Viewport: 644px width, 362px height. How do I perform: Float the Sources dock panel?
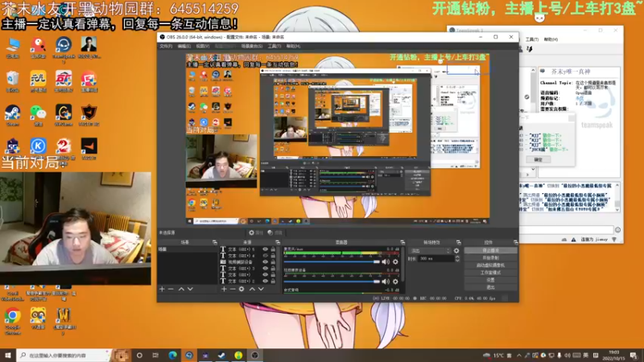pos(278,242)
